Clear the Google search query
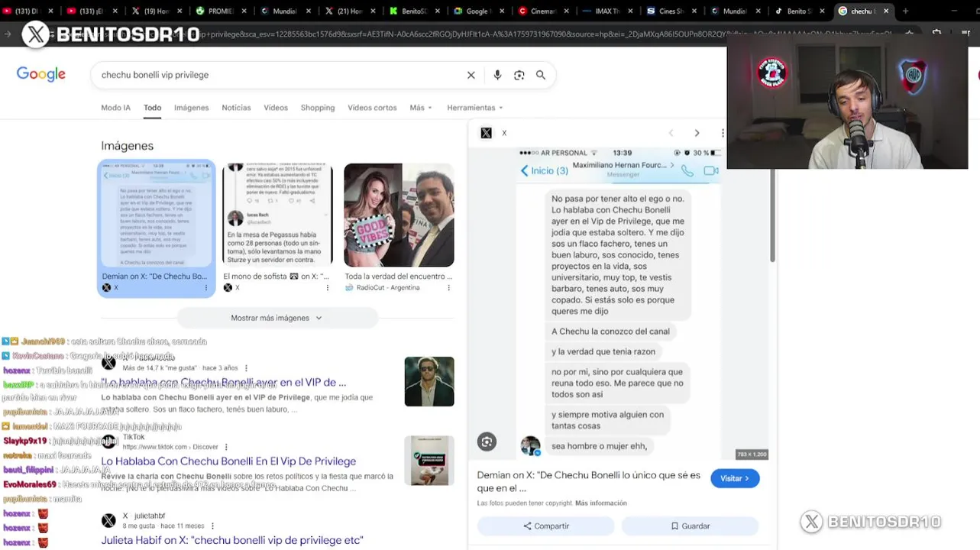 coord(471,75)
